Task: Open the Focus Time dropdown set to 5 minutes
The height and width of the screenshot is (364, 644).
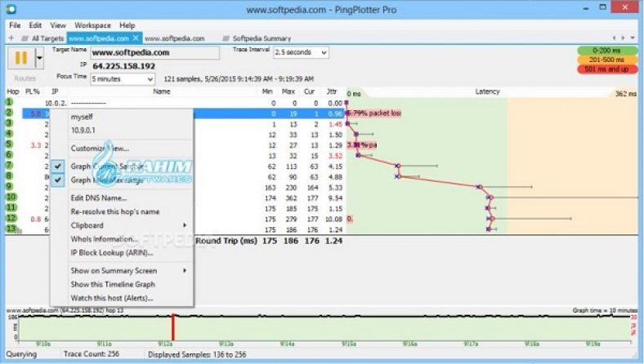Action: 123,79
